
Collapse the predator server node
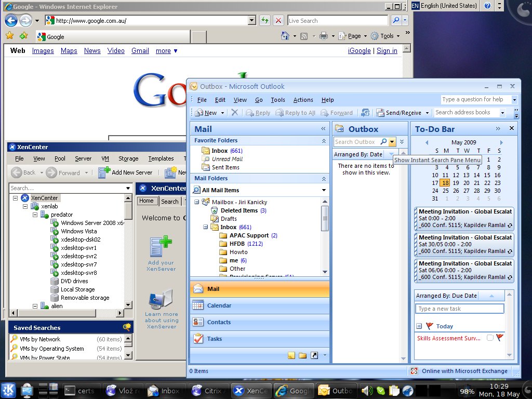(35, 215)
